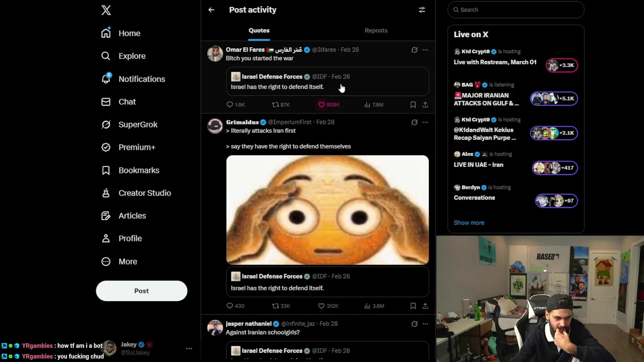Open Bookmarks from the sidebar
Image resolution: width=644 pixels, height=362 pixels.
click(138, 170)
